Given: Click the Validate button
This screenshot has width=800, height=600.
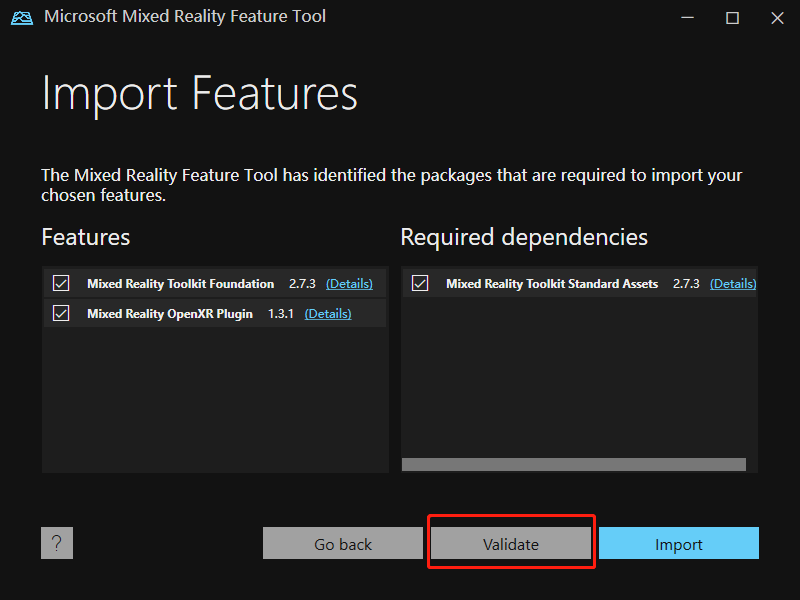Looking at the screenshot, I should 511,543.
